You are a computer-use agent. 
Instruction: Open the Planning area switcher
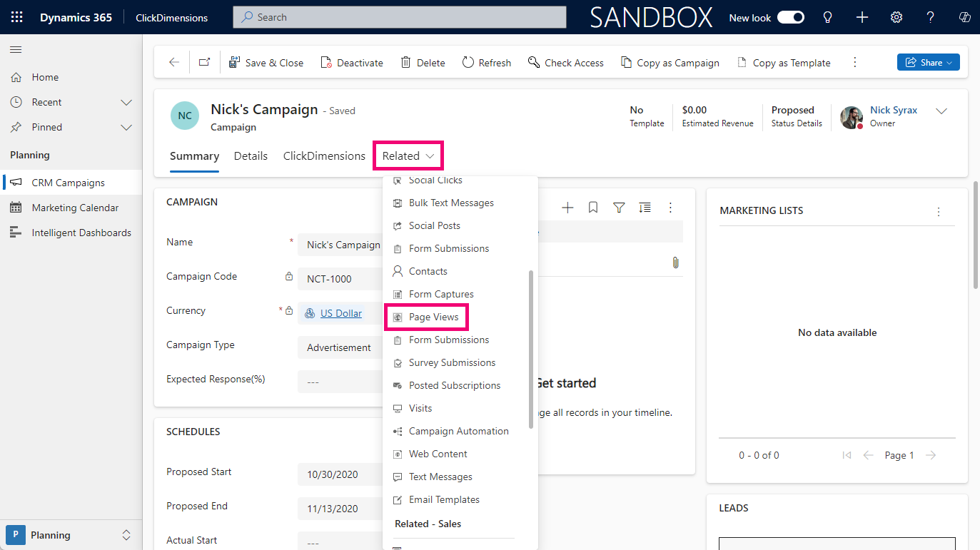click(71, 535)
